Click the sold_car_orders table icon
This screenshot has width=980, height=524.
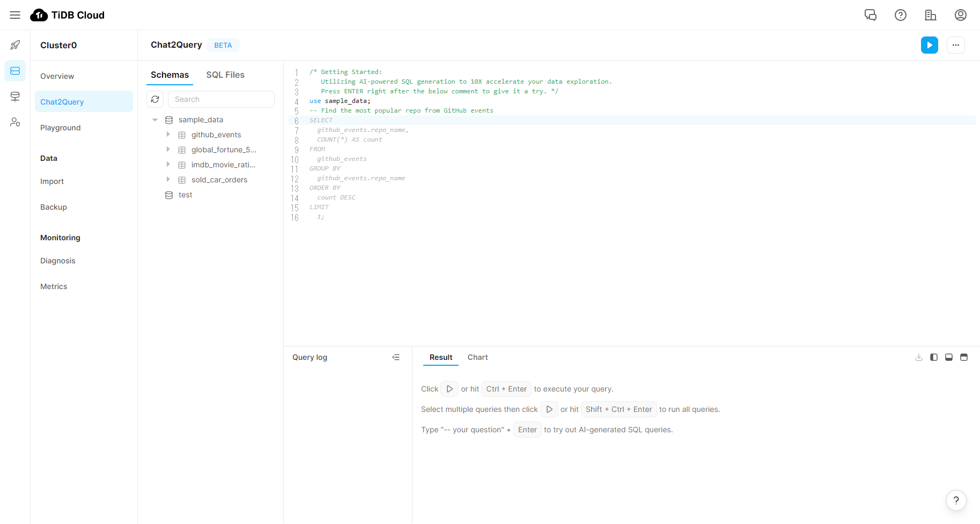(182, 180)
